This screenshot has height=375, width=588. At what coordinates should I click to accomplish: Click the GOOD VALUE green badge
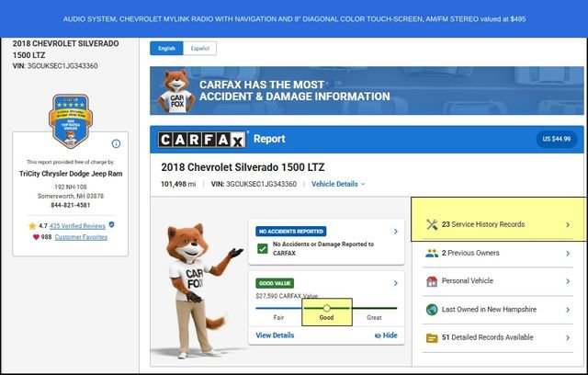click(275, 283)
